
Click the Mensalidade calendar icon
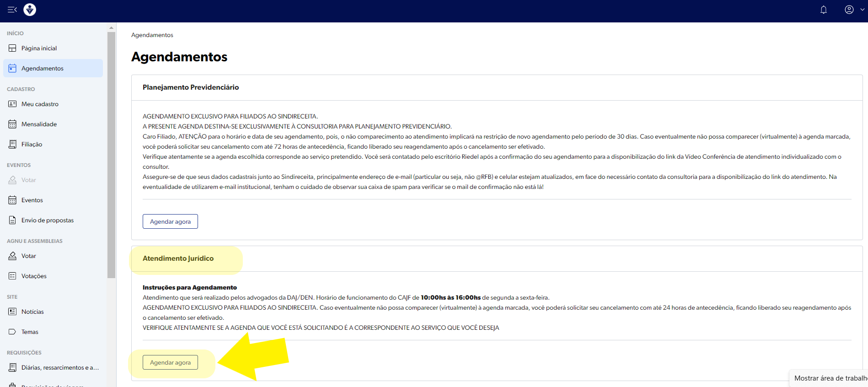coord(12,124)
